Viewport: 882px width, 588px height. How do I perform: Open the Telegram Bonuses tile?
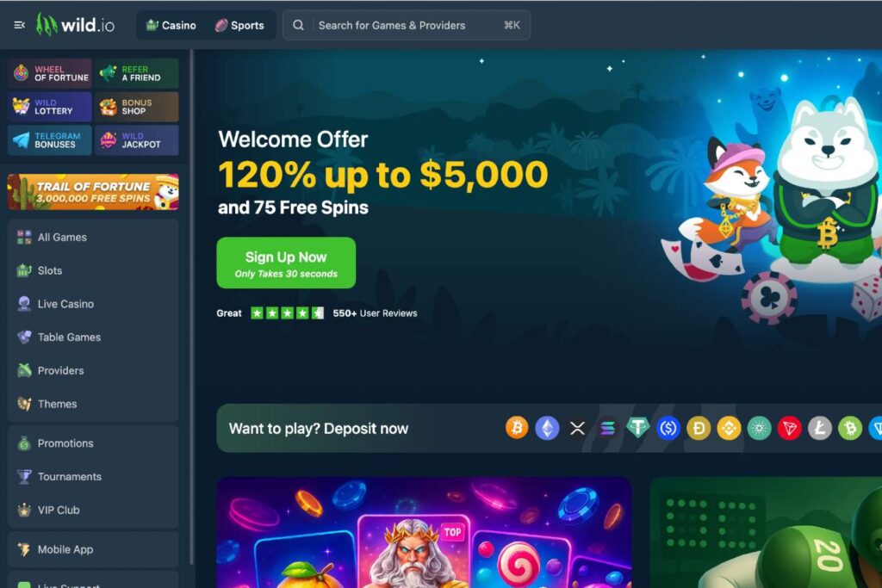(50, 140)
